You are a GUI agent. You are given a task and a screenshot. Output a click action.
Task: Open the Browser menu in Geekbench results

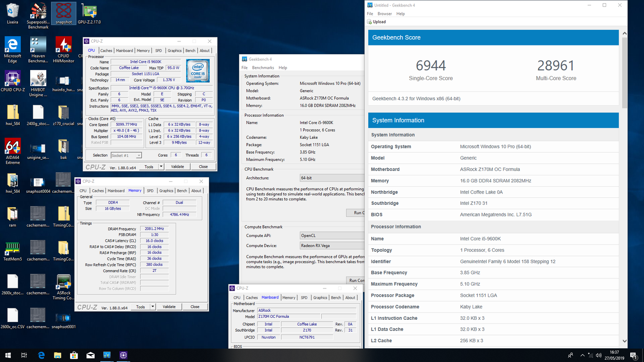point(384,14)
